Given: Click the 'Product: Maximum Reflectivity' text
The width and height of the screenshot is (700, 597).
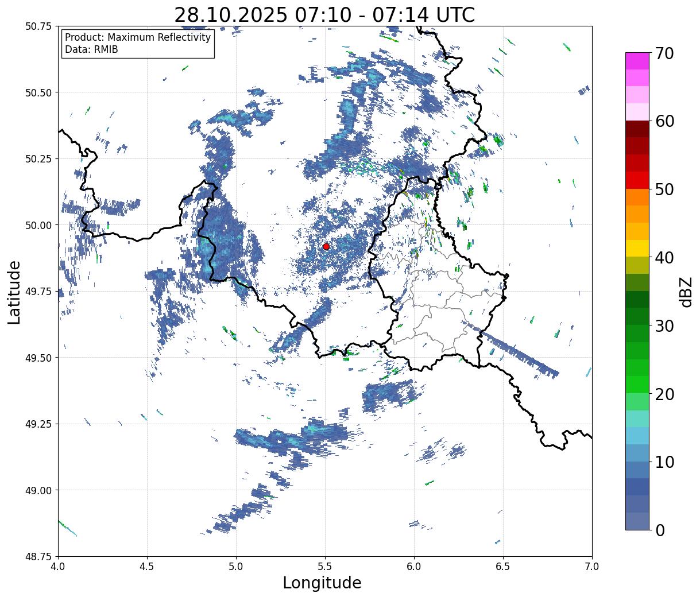Looking at the screenshot, I should pyautogui.click(x=138, y=38).
